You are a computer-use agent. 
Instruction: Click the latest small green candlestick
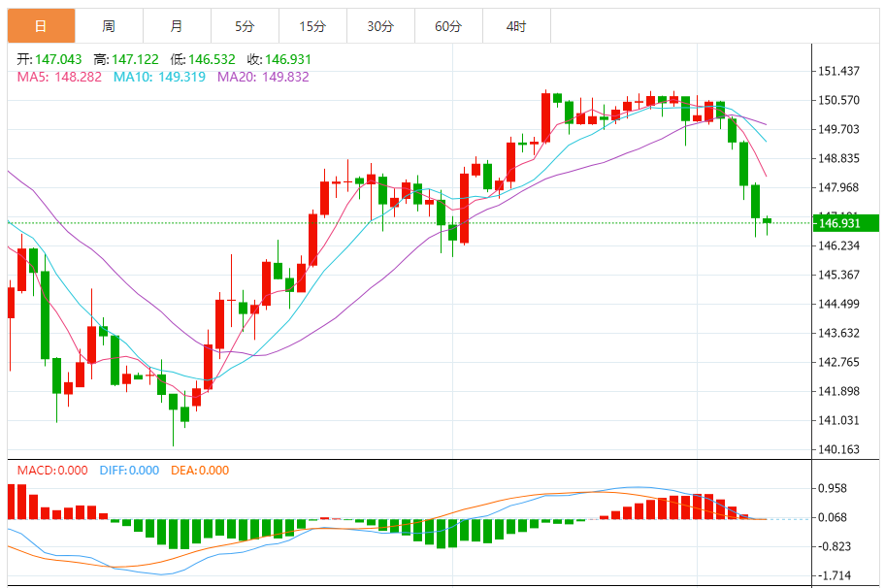(x=767, y=221)
